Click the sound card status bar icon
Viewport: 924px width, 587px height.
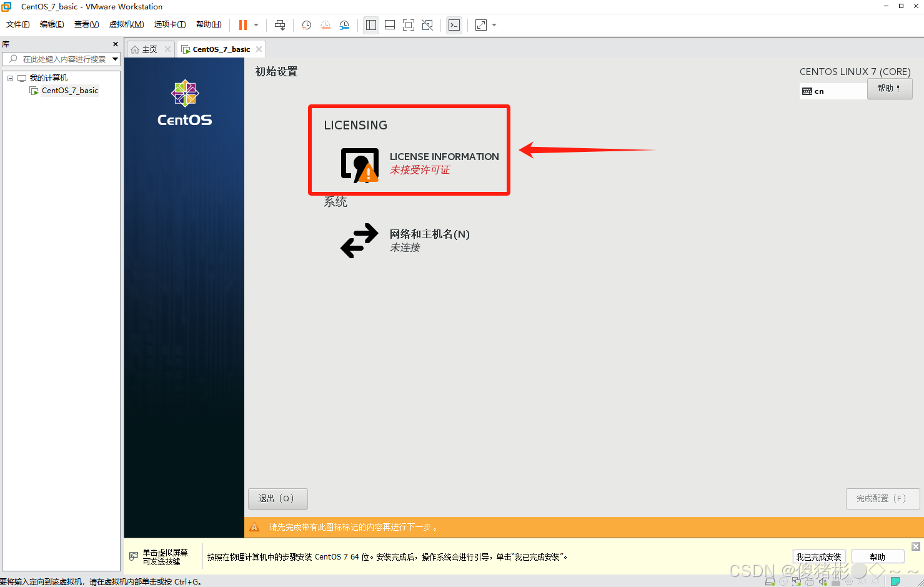point(823,582)
